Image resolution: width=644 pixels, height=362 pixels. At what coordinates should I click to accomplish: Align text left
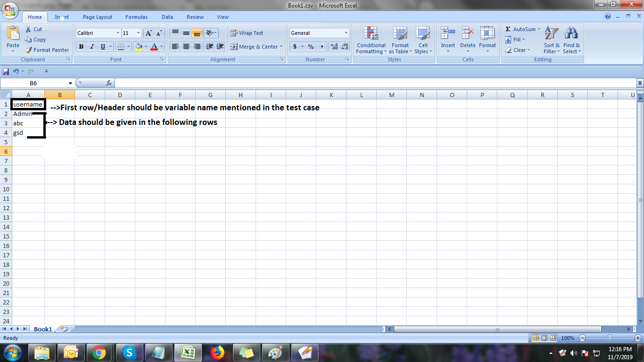click(175, 47)
